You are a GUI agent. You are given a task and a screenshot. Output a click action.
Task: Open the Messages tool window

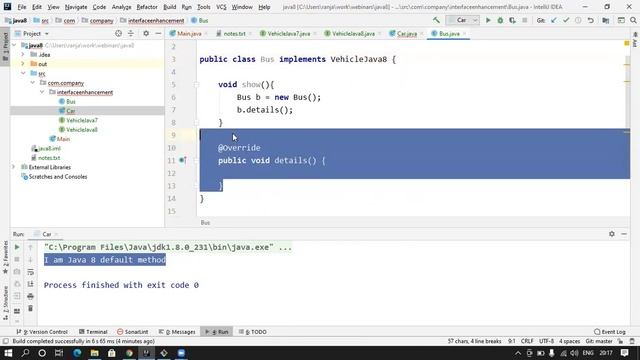click(177, 332)
